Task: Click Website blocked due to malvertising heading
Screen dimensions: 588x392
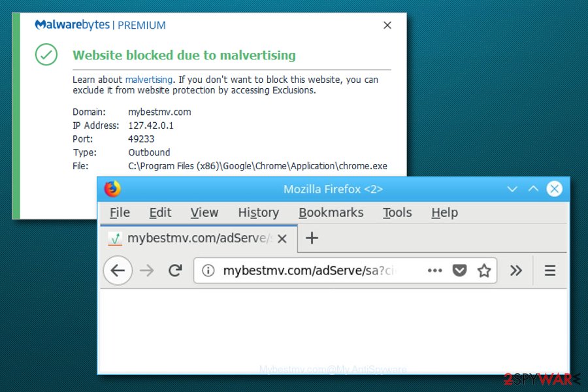Action: pyautogui.click(x=184, y=55)
